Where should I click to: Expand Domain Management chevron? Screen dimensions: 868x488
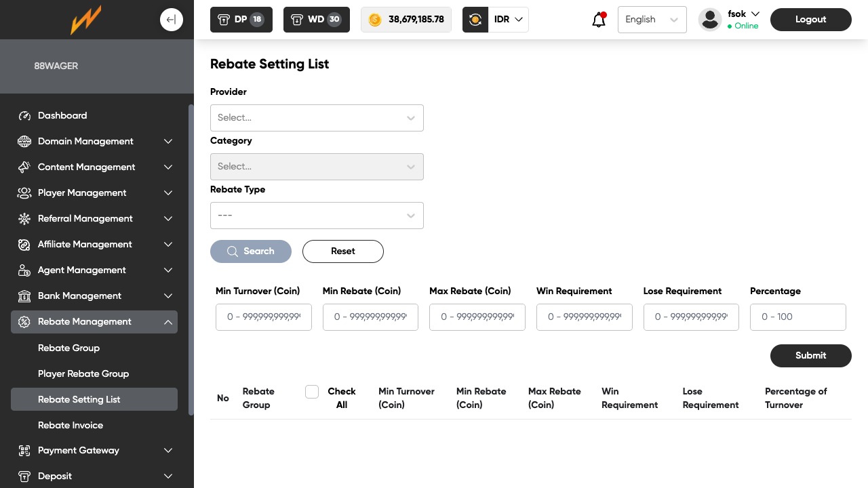(x=168, y=142)
